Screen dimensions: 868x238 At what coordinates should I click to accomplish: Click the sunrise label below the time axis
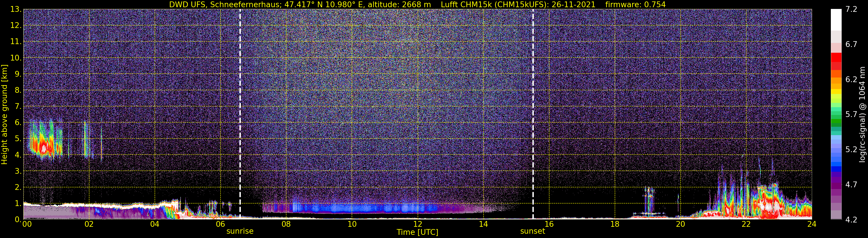click(240, 231)
